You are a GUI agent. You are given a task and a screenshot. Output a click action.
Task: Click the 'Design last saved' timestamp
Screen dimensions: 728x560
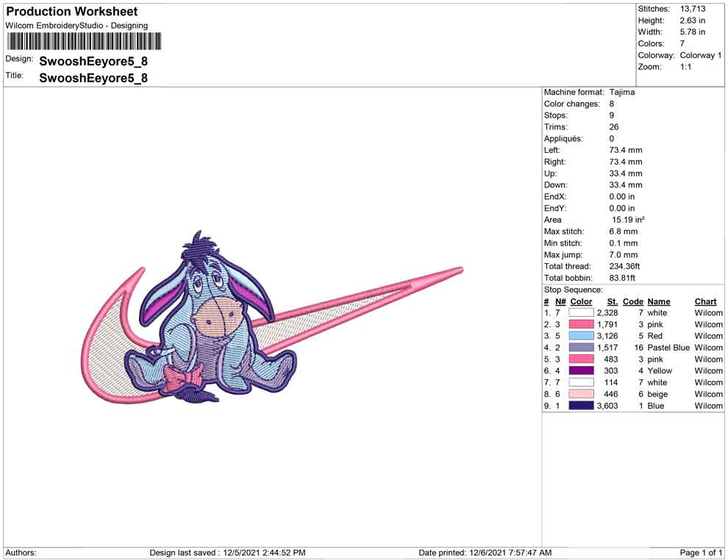click(227, 553)
